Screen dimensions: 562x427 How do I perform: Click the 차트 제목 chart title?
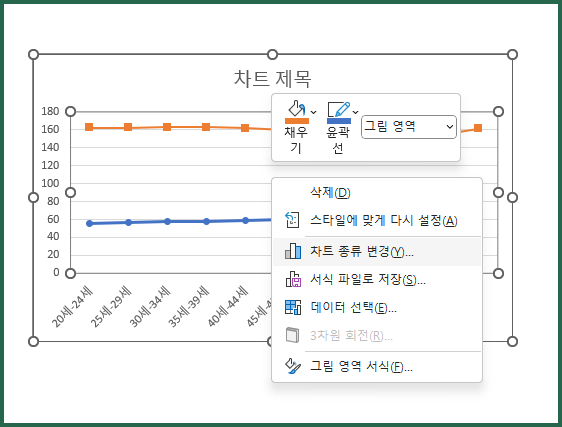(272, 79)
